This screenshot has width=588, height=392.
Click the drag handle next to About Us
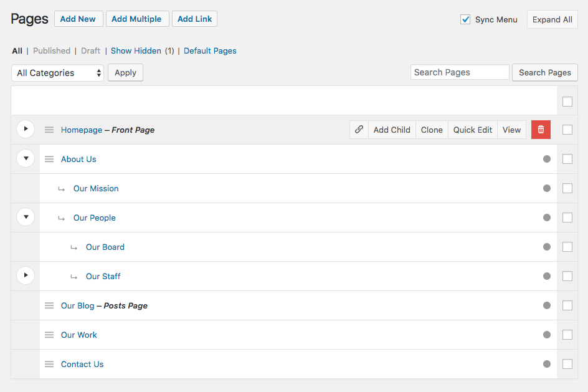pyautogui.click(x=49, y=160)
